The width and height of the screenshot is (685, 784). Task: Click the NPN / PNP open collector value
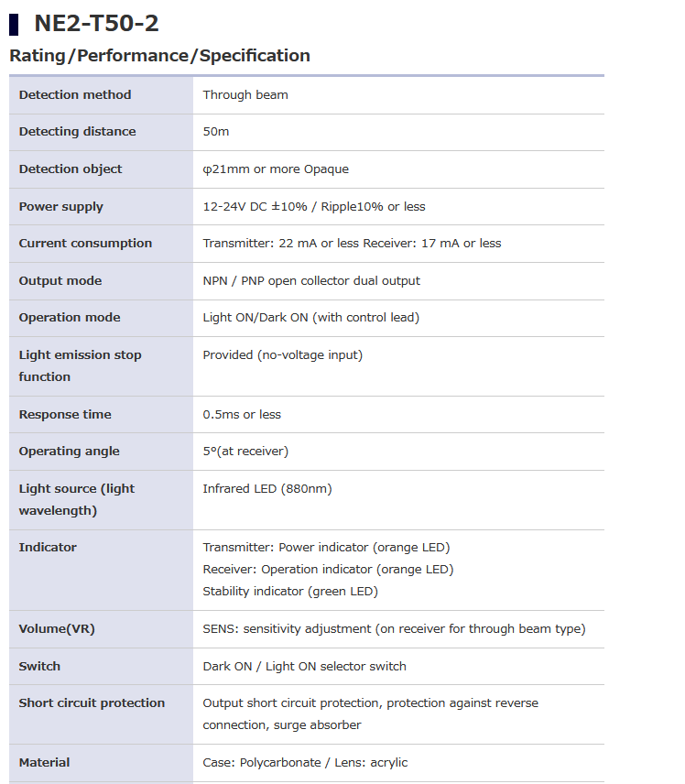click(311, 281)
